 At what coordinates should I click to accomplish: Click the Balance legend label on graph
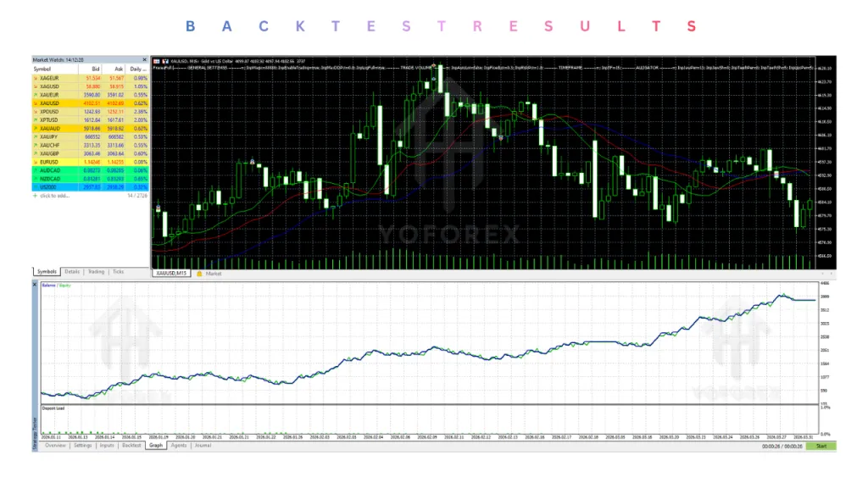pos(48,286)
